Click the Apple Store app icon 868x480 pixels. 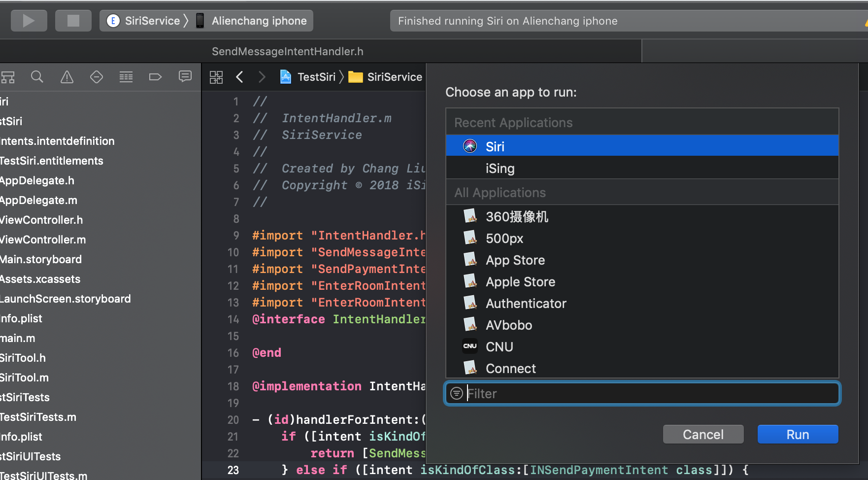470,281
